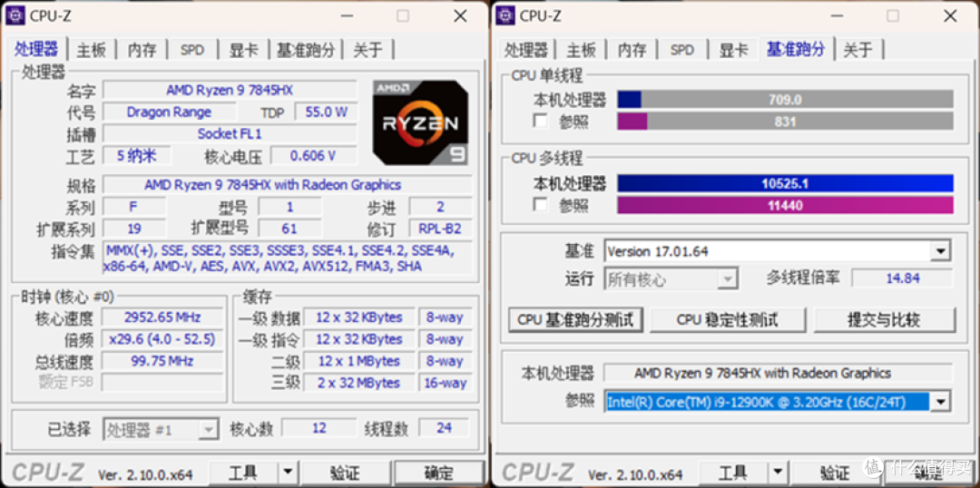Select 处理器 tab in left window
Screen dimensions: 980x488
pos(36,49)
